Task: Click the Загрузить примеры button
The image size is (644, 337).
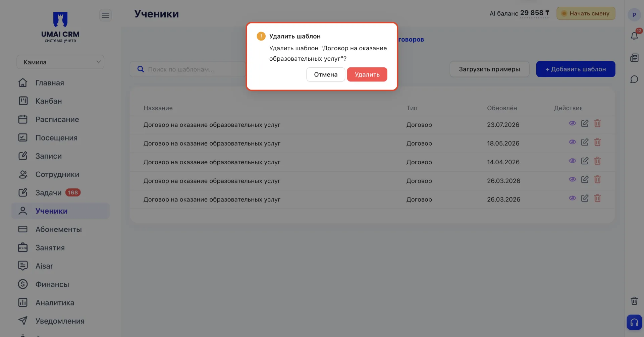Action: [x=489, y=69]
